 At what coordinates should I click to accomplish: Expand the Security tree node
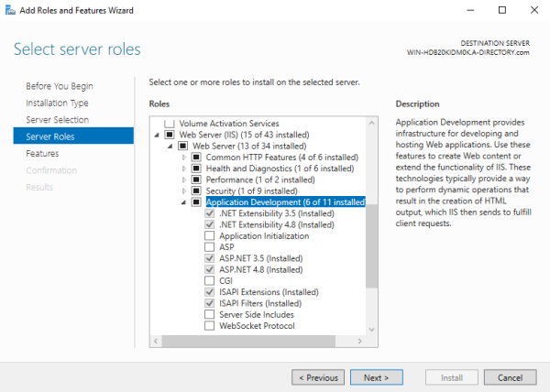pyautogui.click(x=184, y=191)
